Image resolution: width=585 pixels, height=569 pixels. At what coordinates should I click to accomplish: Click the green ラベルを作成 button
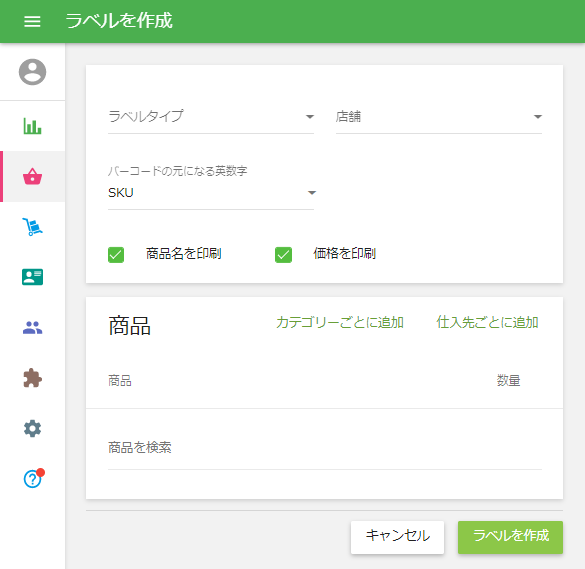pyautogui.click(x=510, y=537)
